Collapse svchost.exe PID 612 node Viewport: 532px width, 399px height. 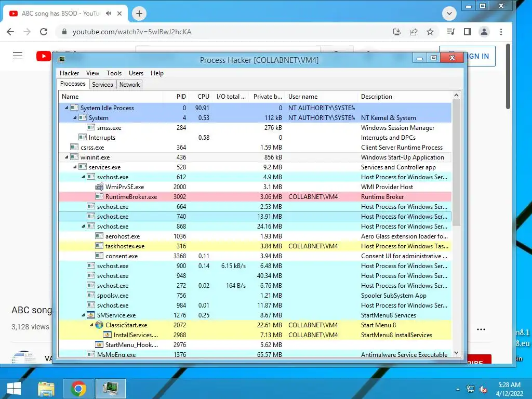click(83, 177)
